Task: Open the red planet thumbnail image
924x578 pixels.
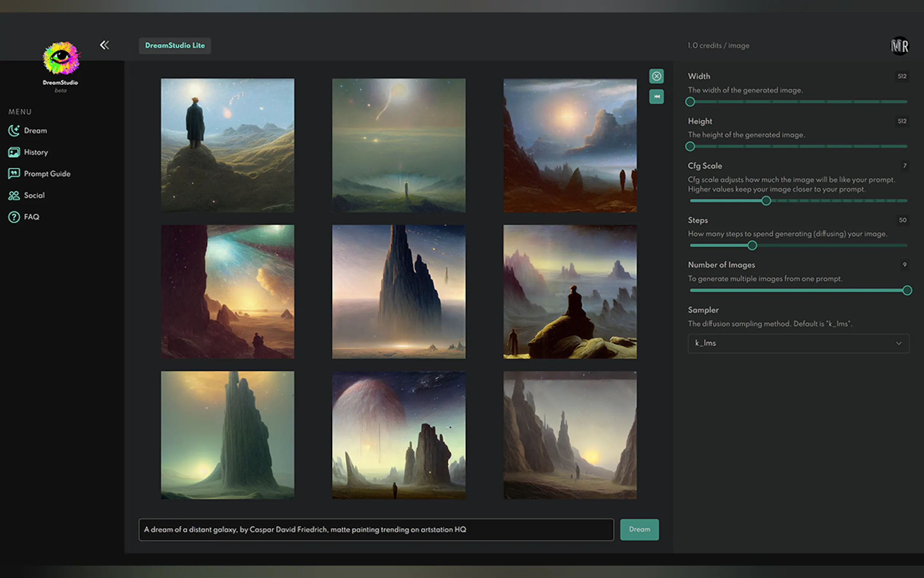Action: 398,435
